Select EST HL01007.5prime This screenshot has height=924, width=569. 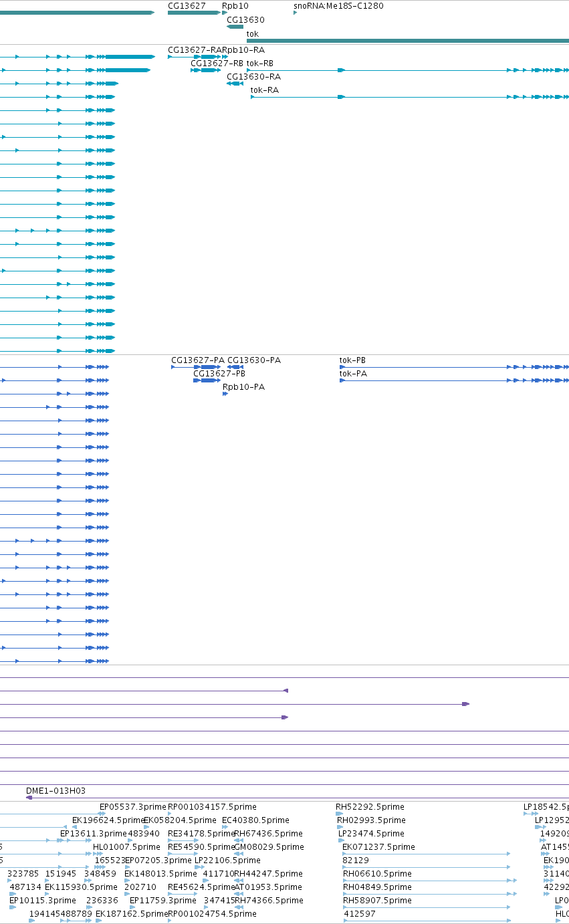point(126,846)
